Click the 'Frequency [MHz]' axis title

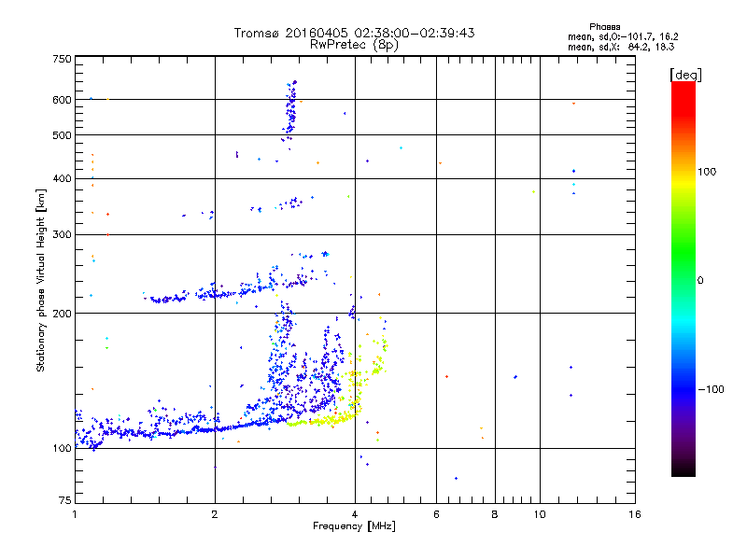click(x=354, y=526)
